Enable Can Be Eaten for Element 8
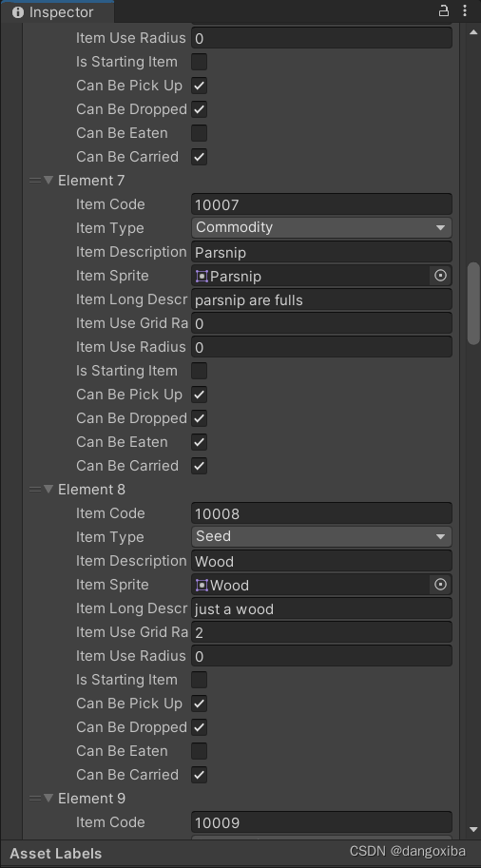This screenshot has width=481, height=868. pos(200,751)
